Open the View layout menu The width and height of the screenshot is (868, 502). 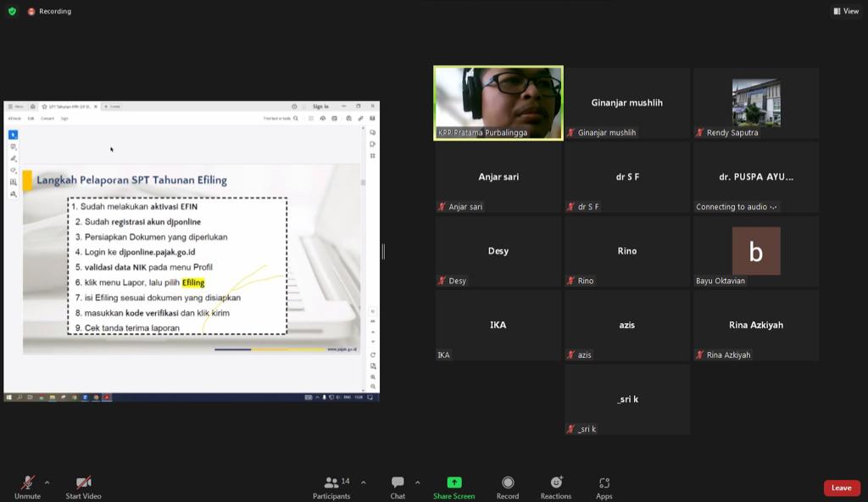(x=846, y=11)
